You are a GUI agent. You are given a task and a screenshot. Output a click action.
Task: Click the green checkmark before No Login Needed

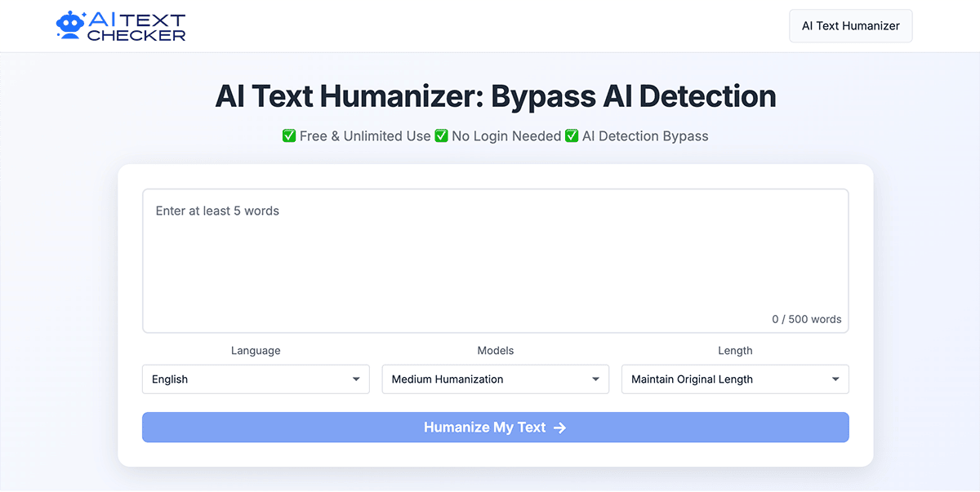[441, 136]
